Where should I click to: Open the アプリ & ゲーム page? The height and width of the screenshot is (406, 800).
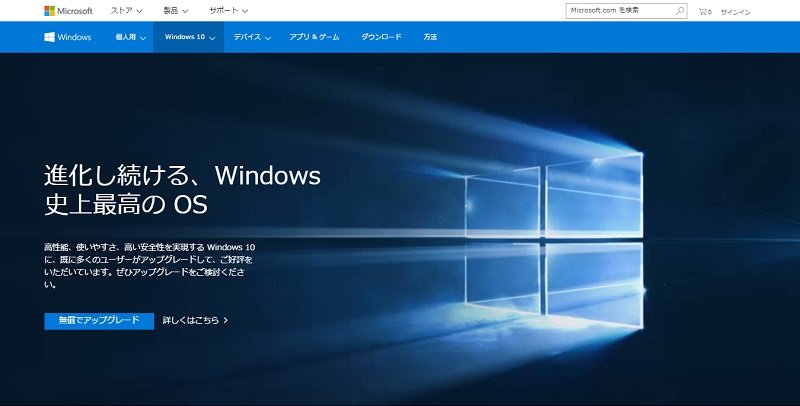coord(314,37)
